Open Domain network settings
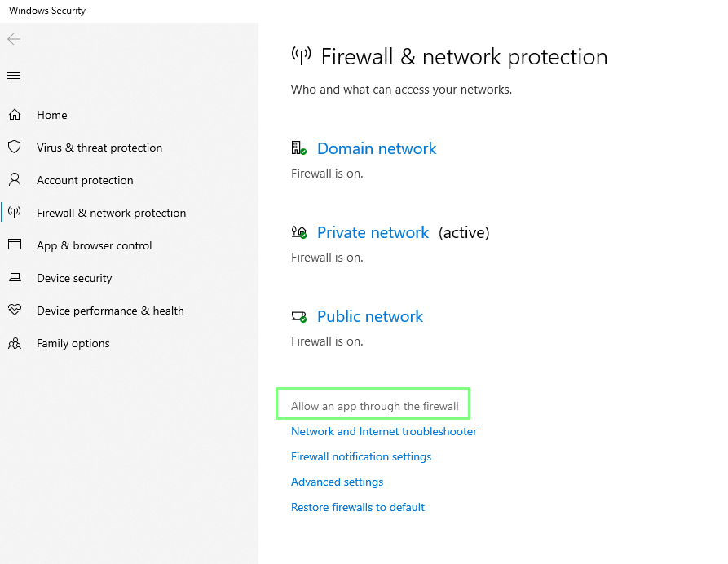 click(x=376, y=148)
